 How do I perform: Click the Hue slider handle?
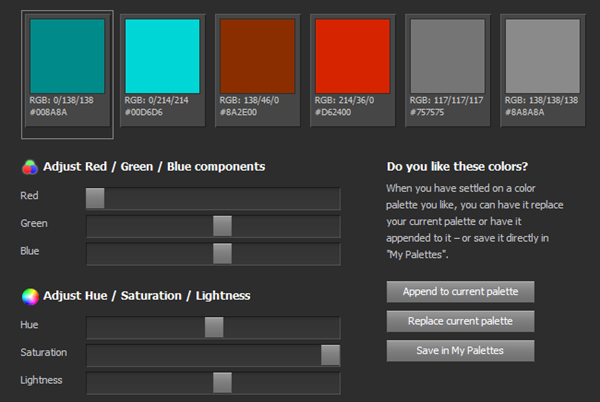[x=214, y=327]
